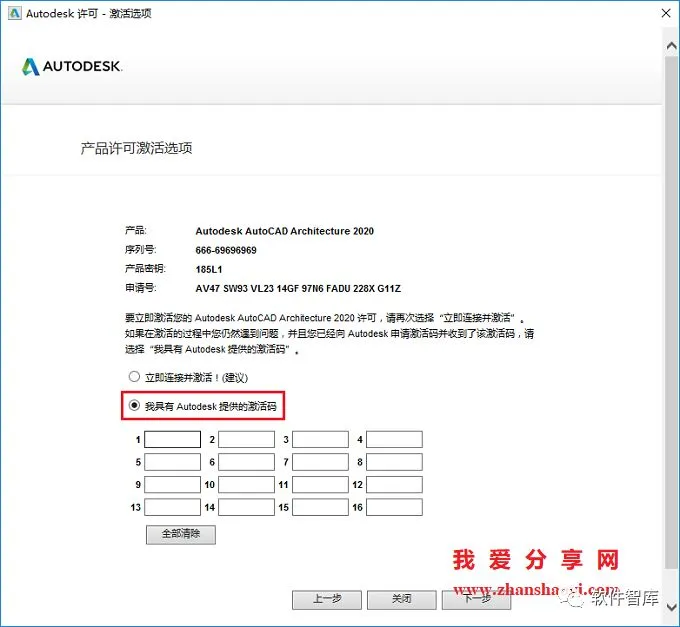The width and height of the screenshot is (680, 627).
Task: Proceed with the 下一步 button
Action: point(477,600)
